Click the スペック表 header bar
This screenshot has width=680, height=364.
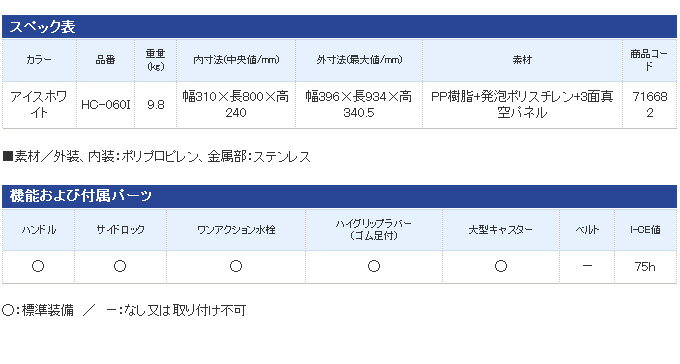click(x=339, y=26)
